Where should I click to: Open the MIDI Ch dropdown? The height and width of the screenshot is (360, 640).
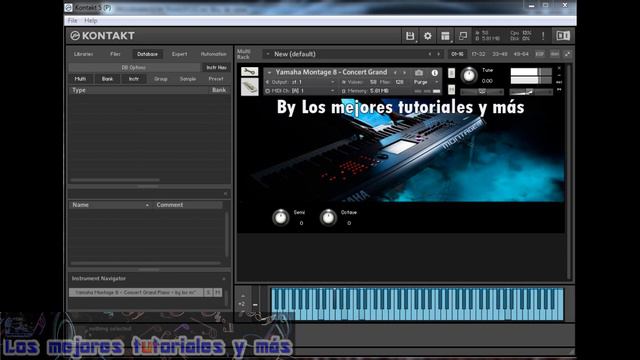coord(301,91)
